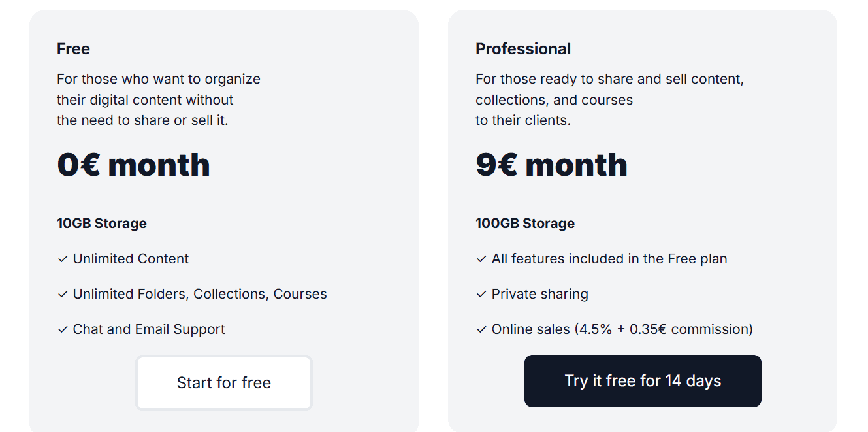The width and height of the screenshot is (868, 432).
Task: Click the 0€ month price text
Action: point(133,165)
